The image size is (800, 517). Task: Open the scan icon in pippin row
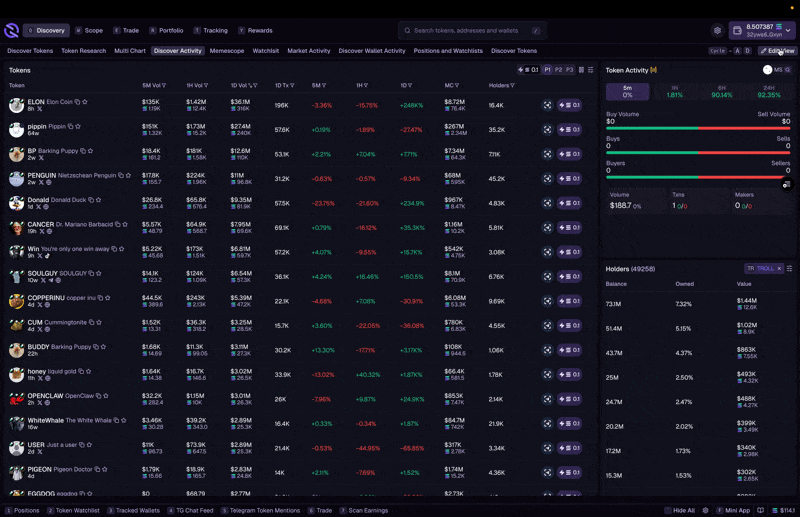pyautogui.click(x=547, y=130)
